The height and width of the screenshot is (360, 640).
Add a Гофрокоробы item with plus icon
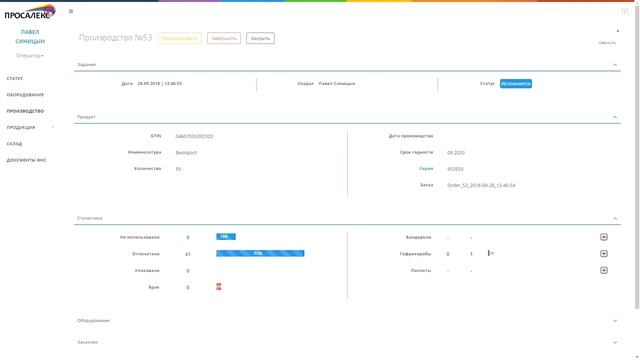[604, 254]
